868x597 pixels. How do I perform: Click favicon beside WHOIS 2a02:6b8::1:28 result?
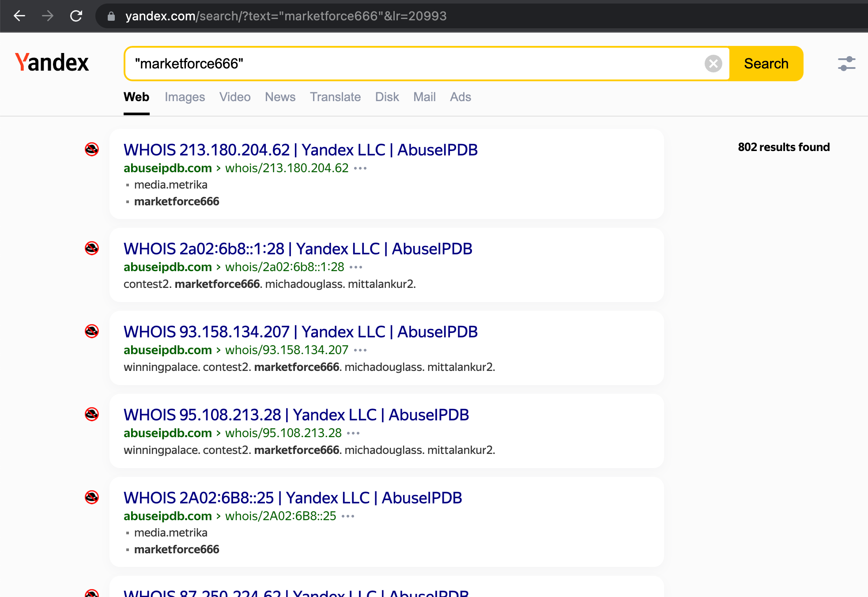point(92,248)
